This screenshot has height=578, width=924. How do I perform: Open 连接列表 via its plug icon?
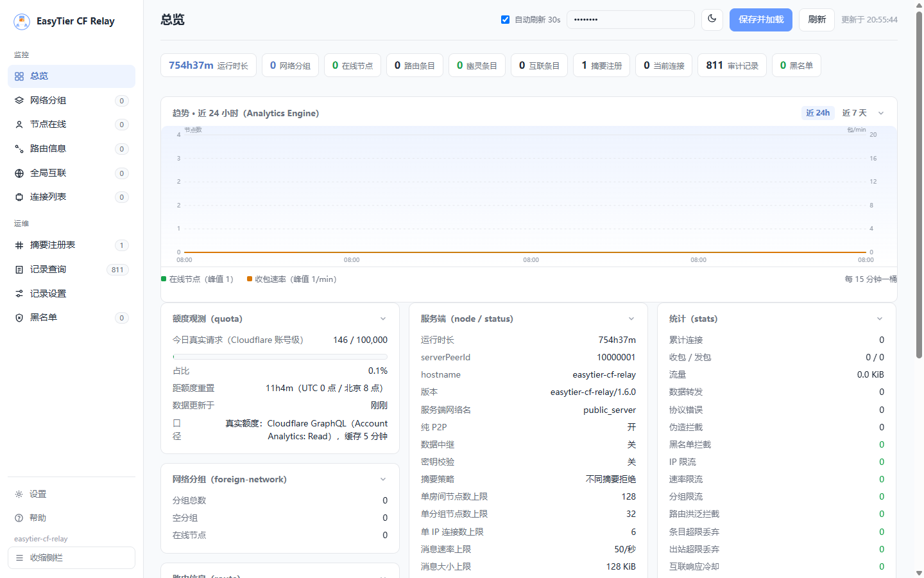pyautogui.click(x=19, y=197)
